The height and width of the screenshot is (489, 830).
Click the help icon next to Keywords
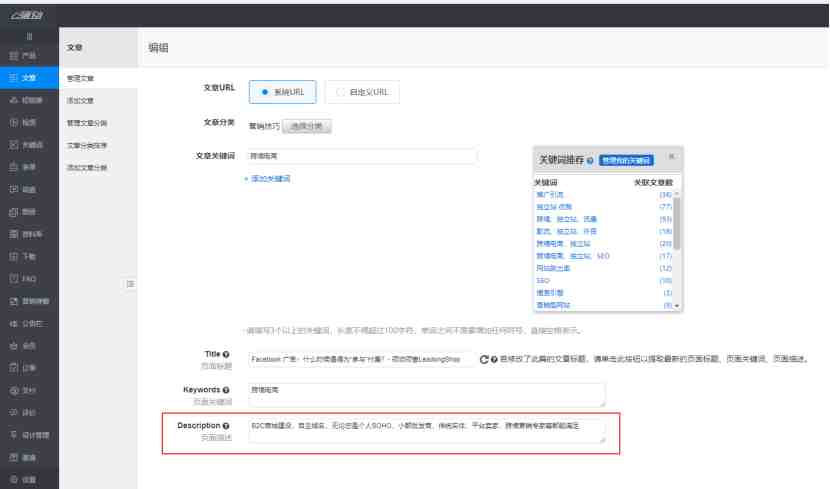(x=226, y=390)
